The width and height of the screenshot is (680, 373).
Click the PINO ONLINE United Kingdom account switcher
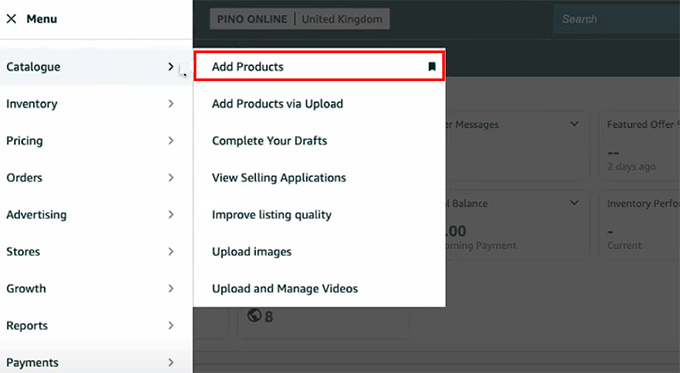pyautogui.click(x=300, y=19)
